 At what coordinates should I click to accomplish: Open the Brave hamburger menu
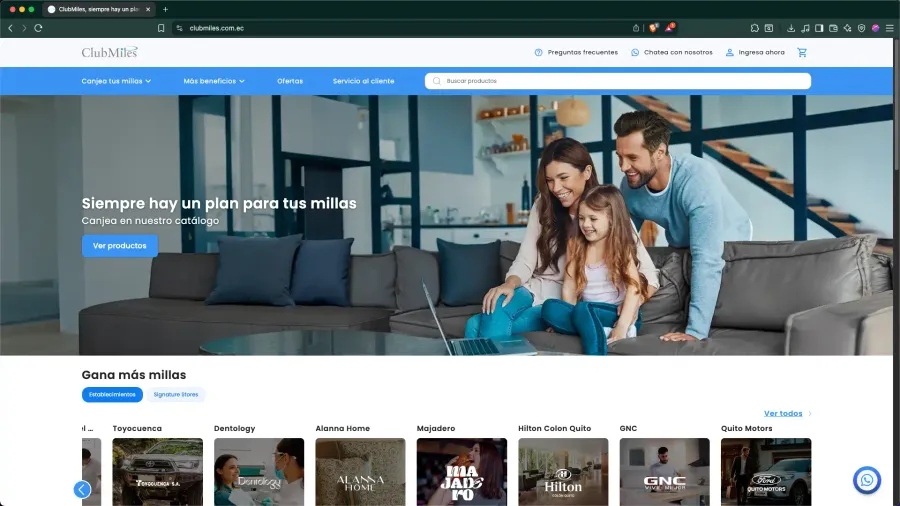tap(889, 28)
